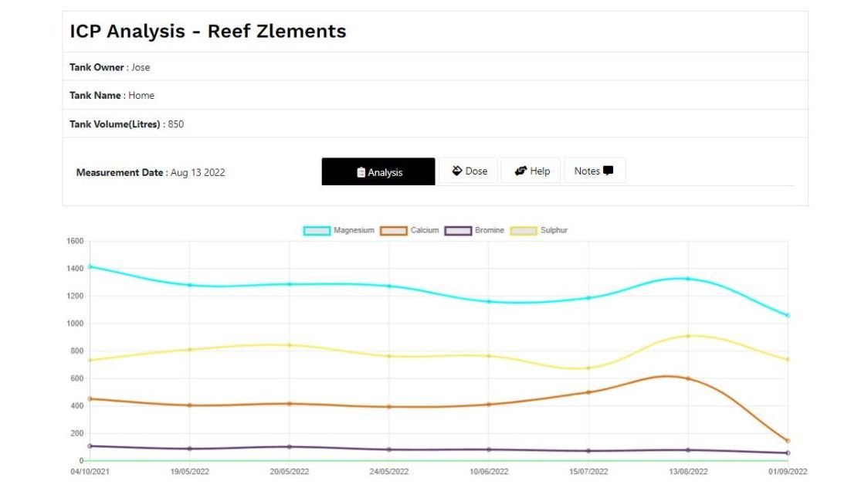Select the Magnesium teal legend swatch

pos(317,230)
